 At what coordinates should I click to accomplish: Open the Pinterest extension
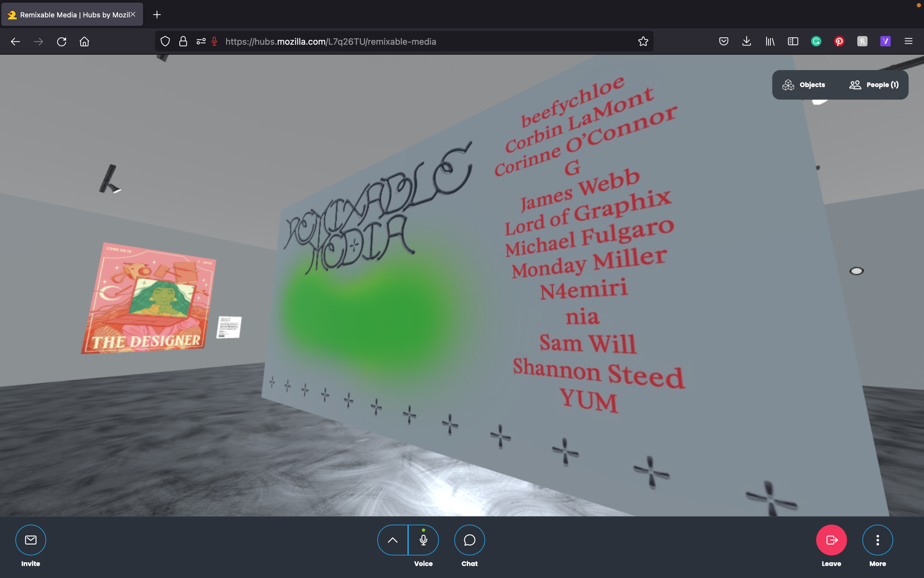(x=839, y=41)
